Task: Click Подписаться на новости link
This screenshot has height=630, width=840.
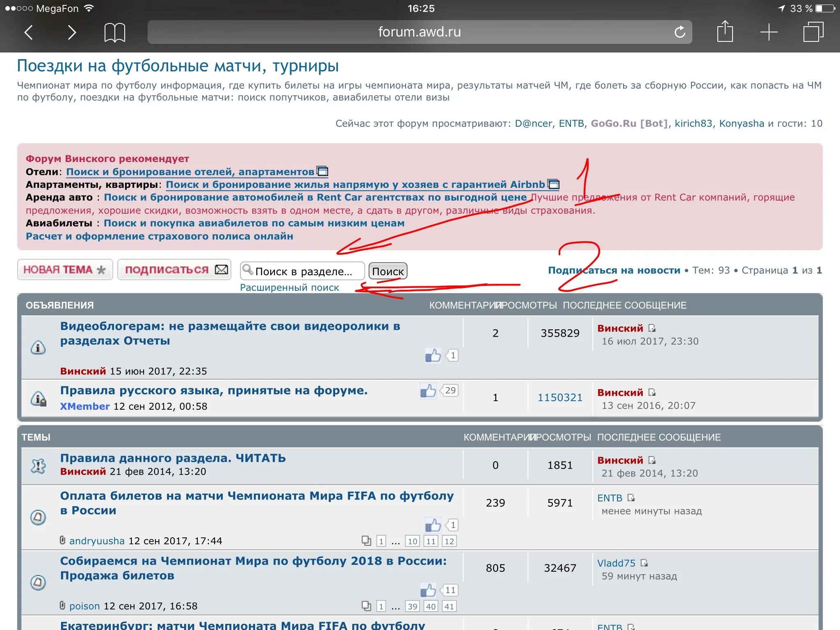Action: pos(614,270)
